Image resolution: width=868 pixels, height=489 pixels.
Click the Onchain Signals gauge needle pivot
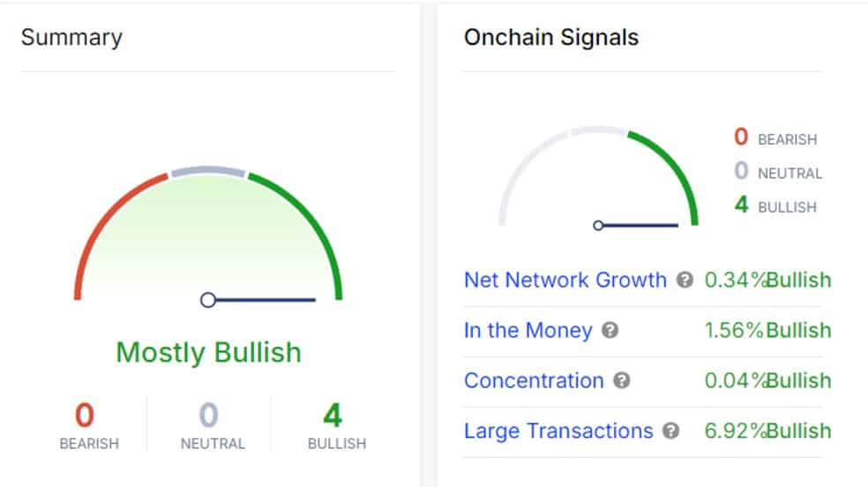[x=598, y=225]
